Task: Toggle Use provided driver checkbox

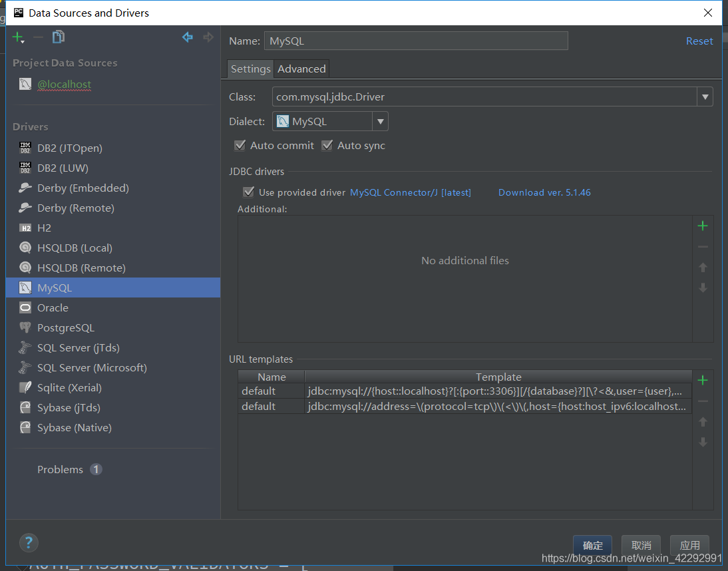Action: [248, 192]
